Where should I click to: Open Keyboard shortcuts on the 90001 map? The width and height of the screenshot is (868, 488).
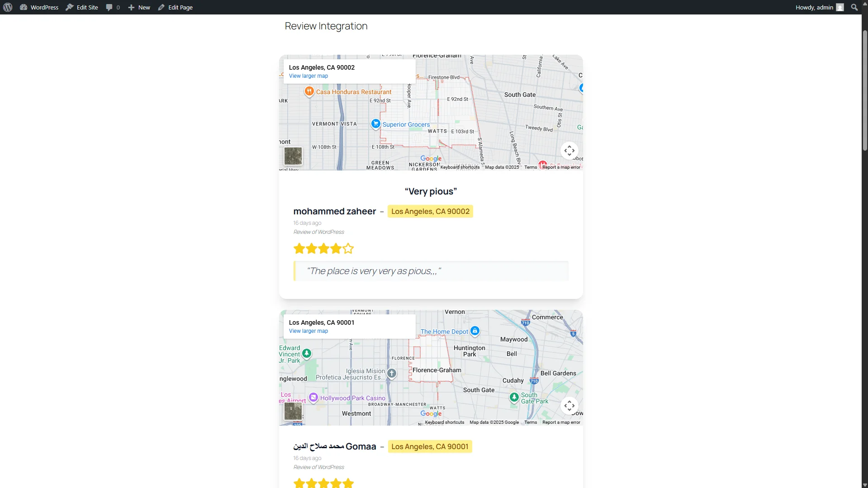(444, 422)
